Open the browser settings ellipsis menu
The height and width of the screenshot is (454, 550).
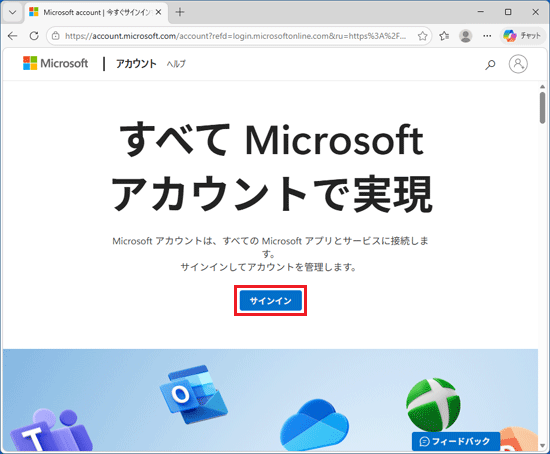coord(487,36)
